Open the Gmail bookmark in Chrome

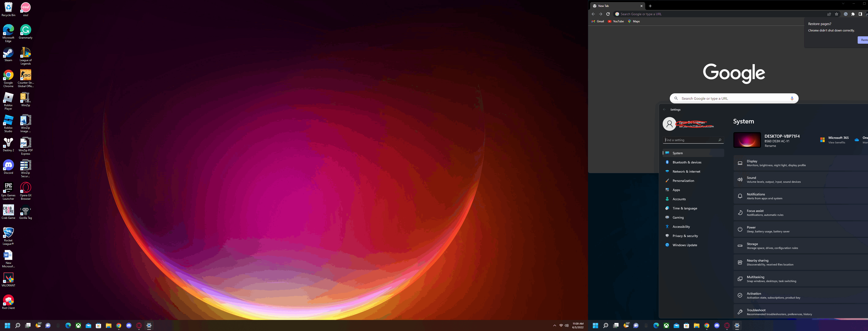598,21
